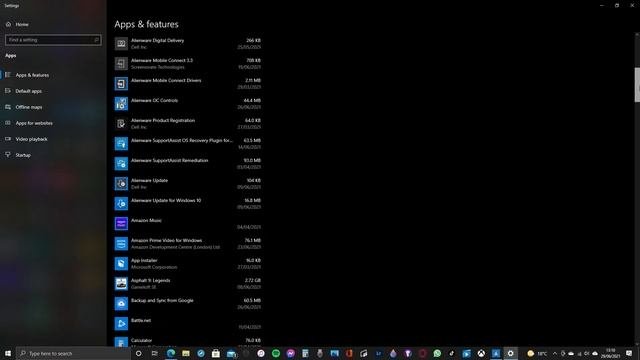This screenshot has height=360, width=640.
Task: Click the Amazon Music app icon
Action: (121, 224)
